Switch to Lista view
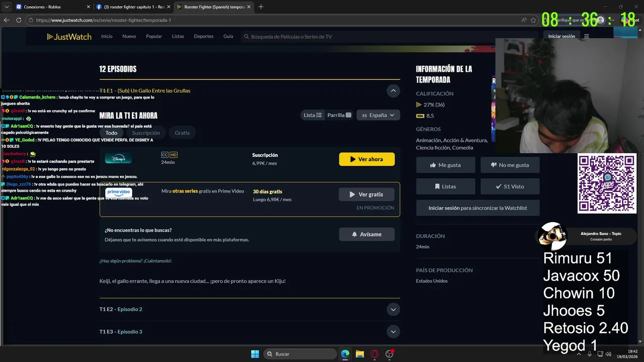This screenshot has width=644, height=362. pyautogui.click(x=312, y=115)
